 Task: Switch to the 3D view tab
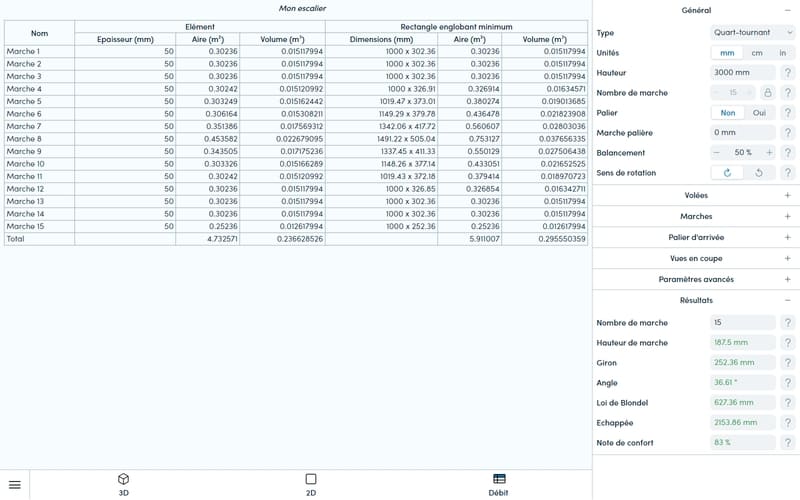click(x=123, y=485)
